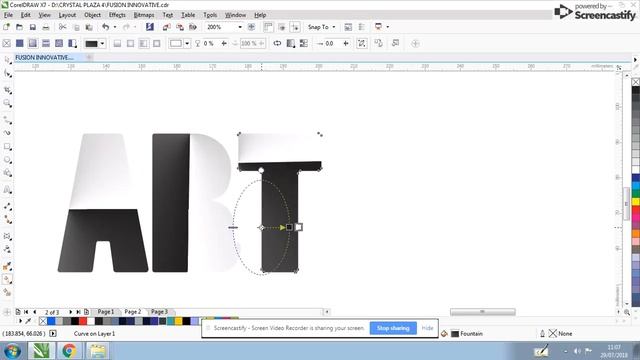Open the Object menu
The image size is (640, 360).
coord(93,15)
